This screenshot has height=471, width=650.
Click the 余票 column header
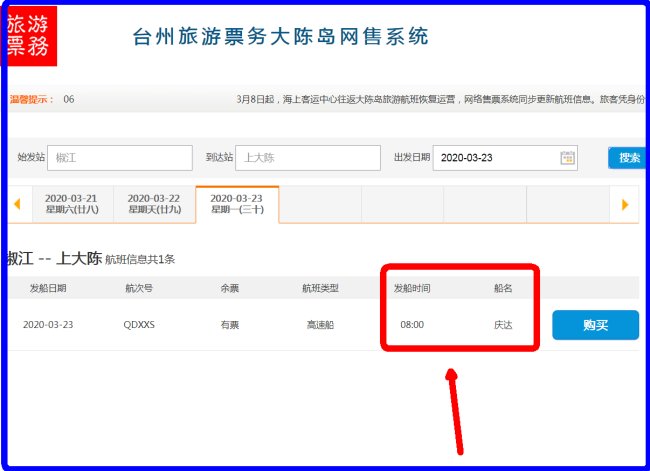230,288
